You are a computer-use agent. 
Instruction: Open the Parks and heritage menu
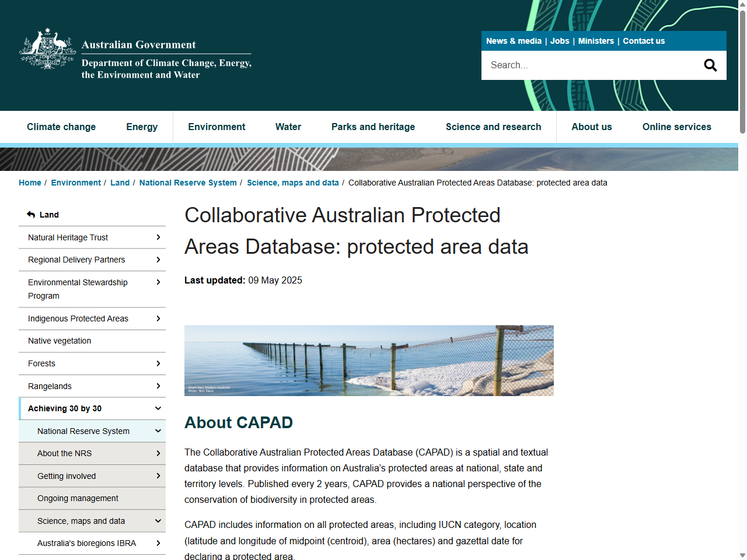pos(373,127)
